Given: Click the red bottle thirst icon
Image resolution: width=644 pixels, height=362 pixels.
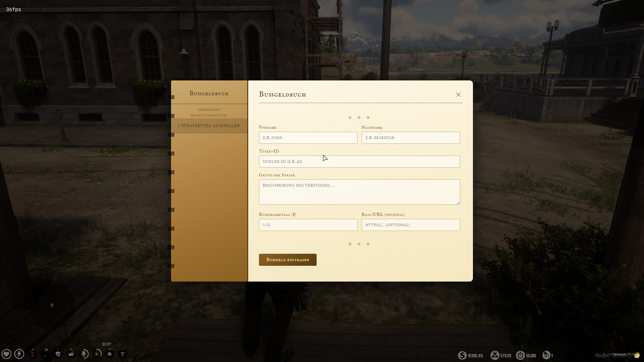Looking at the screenshot, I should tap(45, 354).
